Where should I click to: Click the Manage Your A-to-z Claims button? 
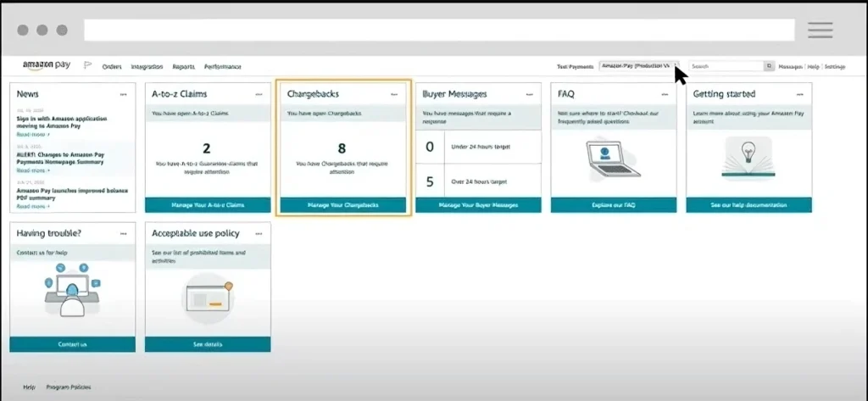pos(208,205)
